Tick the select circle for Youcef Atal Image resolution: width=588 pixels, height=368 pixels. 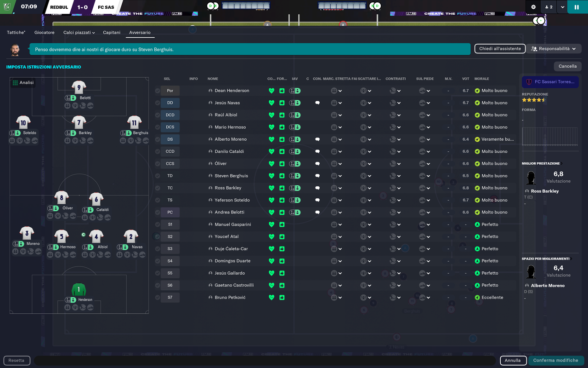[x=158, y=237]
